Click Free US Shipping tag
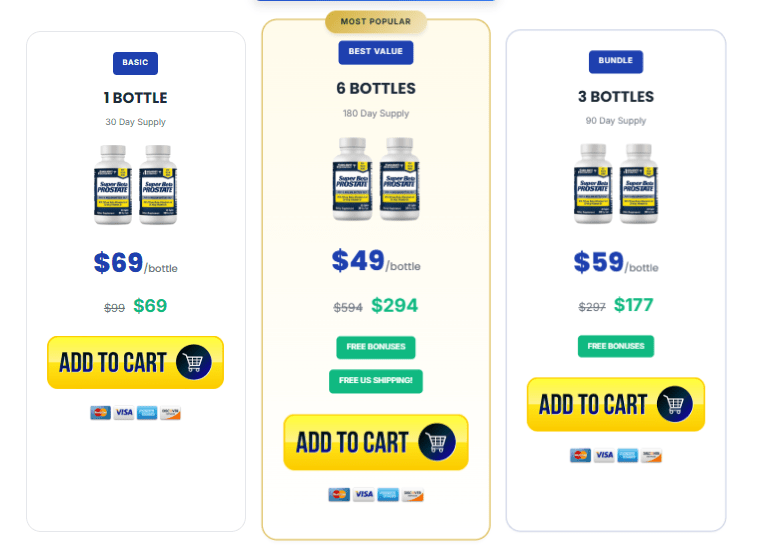The width and height of the screenshot is (758, 551). click(x=376, y=381)
